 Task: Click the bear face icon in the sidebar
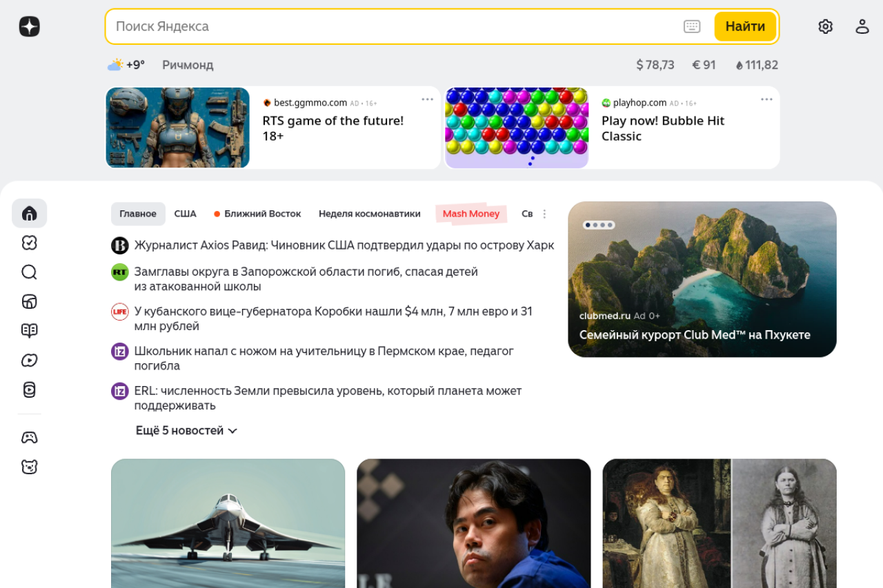click(29, 467)
